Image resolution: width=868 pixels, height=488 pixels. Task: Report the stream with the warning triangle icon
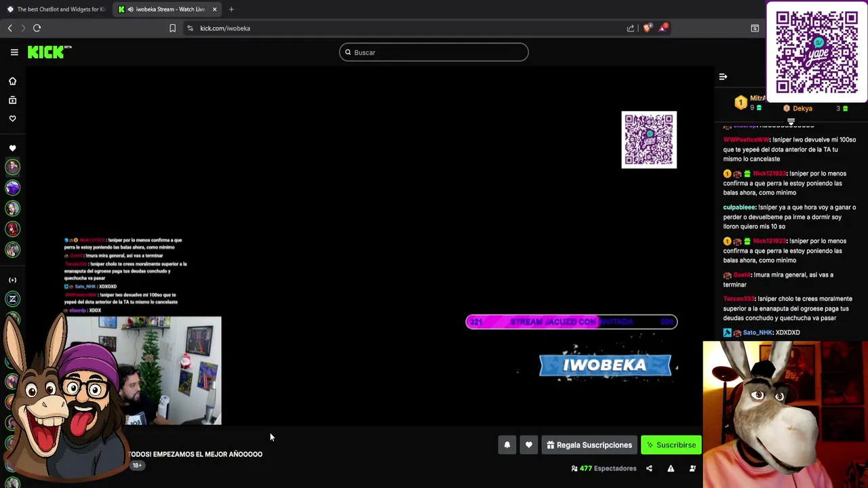pos(671,468)
